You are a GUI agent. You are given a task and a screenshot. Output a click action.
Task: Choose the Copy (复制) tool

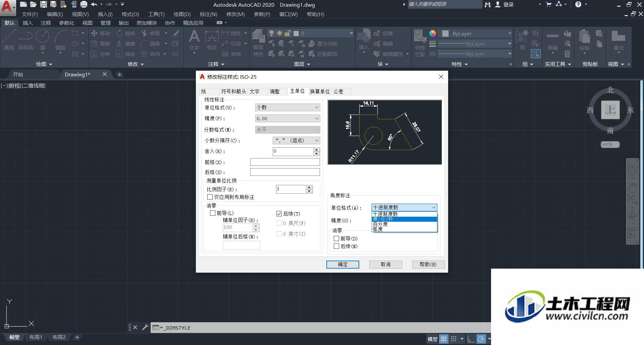point(100,44)
